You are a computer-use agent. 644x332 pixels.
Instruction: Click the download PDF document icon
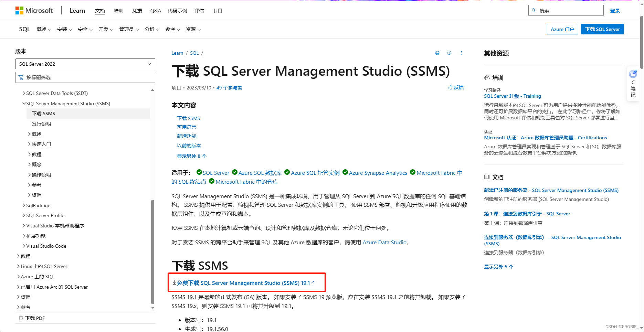(21, 318)
